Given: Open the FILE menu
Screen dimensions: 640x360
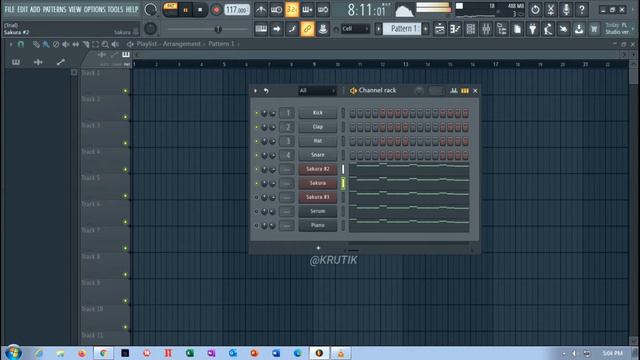Looking at the screenshot, I should tap(9, 9).
